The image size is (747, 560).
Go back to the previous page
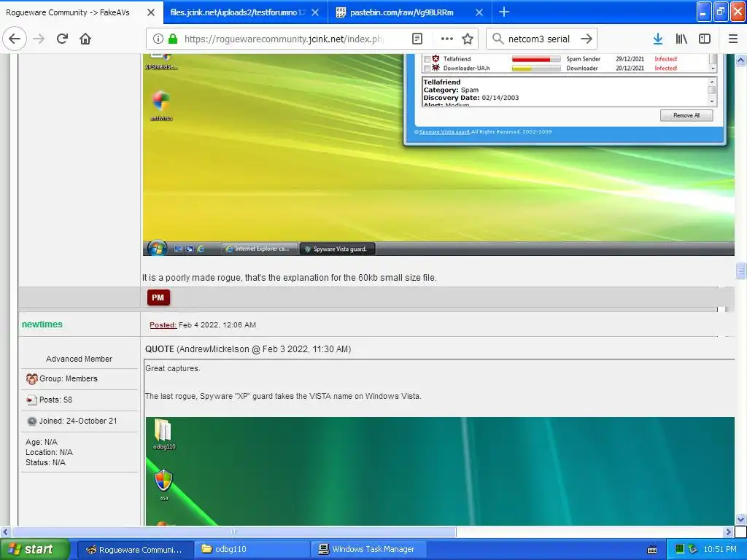(x=15, y=39)
